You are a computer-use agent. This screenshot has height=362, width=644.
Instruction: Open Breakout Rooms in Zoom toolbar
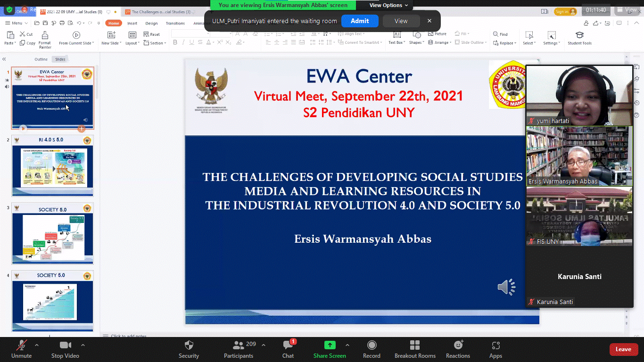pyautogui.click(x=415, y=346)
